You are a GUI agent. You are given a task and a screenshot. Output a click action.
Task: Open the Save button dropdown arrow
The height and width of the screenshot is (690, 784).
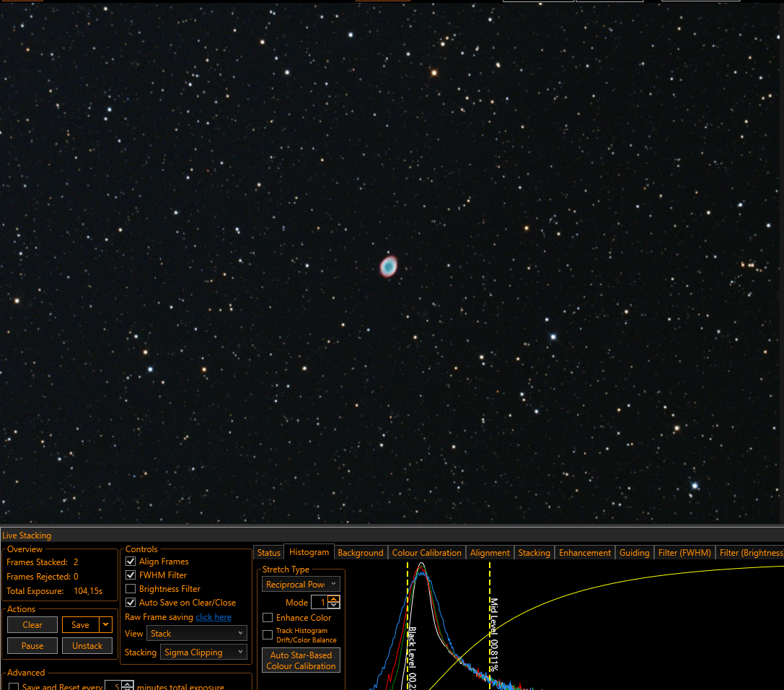(105, 624)
